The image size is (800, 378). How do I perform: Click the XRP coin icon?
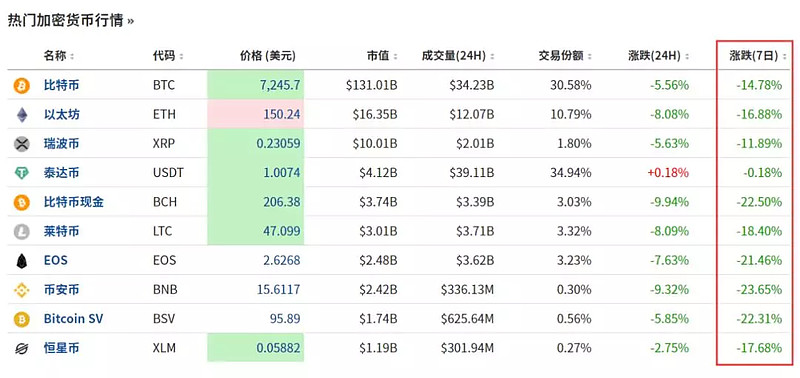[x=21, y=144]
